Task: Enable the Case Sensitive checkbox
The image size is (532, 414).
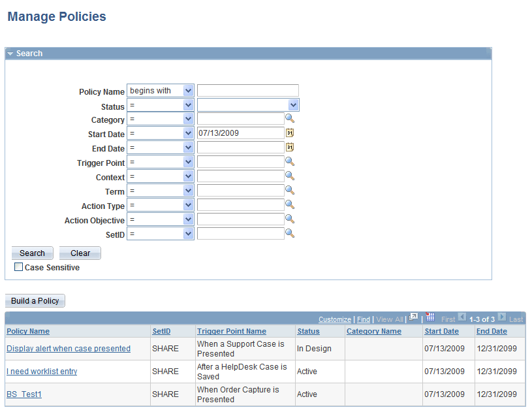Action: pyautogui.click(x=18, y=266)
